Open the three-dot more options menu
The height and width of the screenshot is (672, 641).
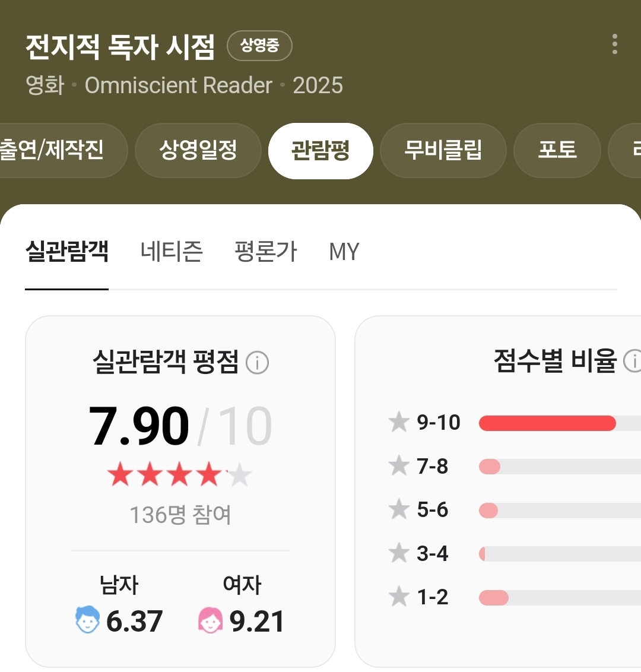click(614, 45)
